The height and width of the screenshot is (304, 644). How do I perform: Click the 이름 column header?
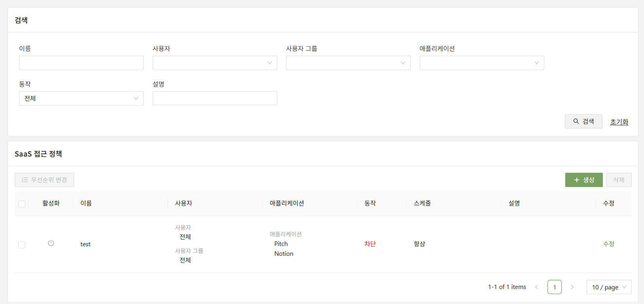(86, 203)
